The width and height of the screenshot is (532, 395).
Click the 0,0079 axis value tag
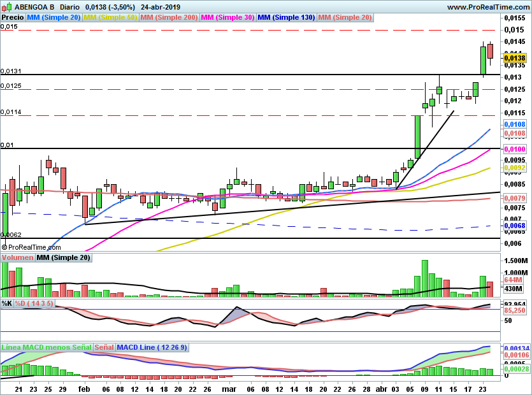click(515, 198)
